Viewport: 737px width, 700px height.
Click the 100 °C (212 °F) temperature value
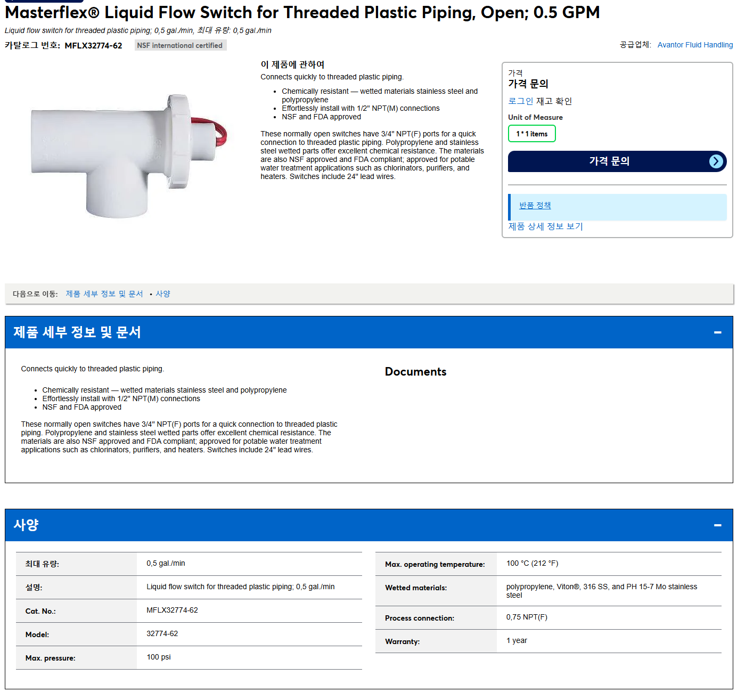[x=532, y=564]
